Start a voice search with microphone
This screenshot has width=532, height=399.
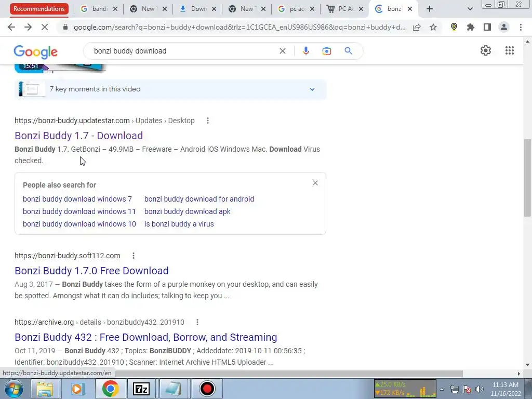coord(305,51)
